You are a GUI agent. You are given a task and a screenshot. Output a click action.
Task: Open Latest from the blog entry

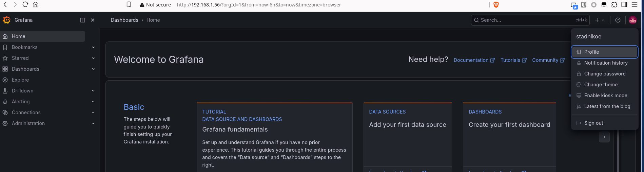(x=604, y=106)
